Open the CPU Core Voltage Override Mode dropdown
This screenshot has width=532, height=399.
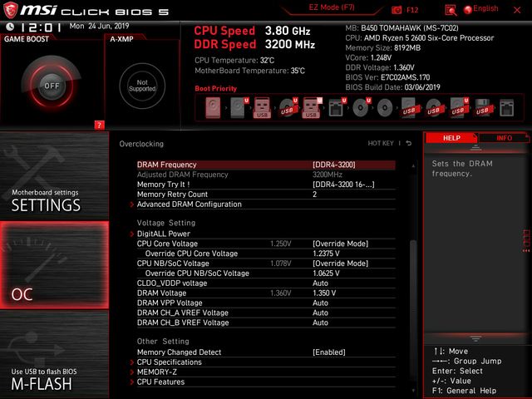(x=340, y=244)
